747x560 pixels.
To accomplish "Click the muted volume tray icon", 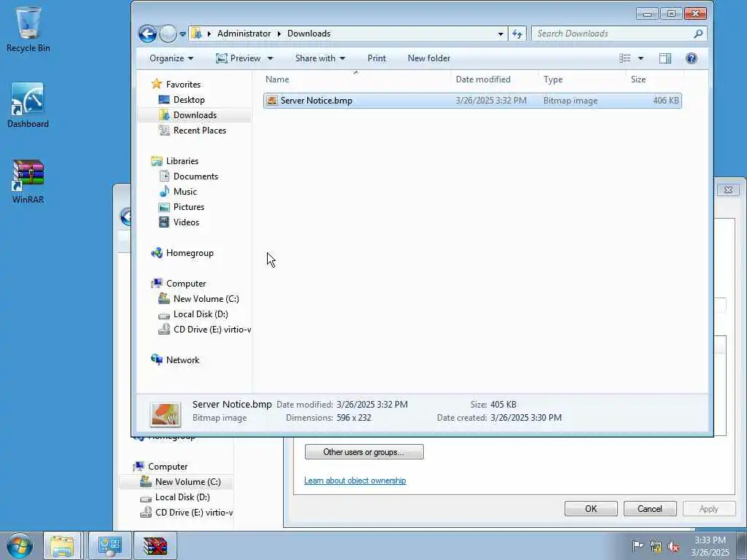I will tap(673, 546).
